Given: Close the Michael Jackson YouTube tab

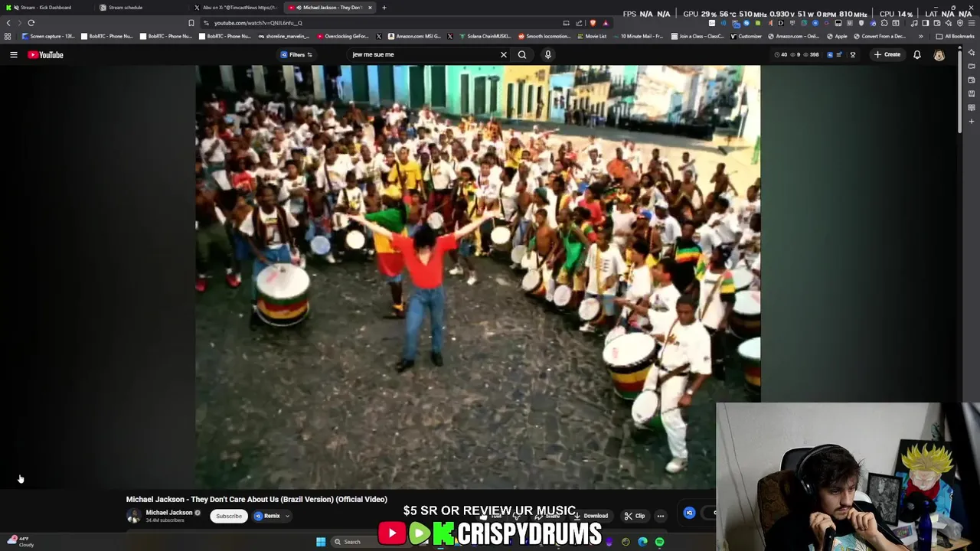Looking at the screenshot, I should (x=370, y=7).
